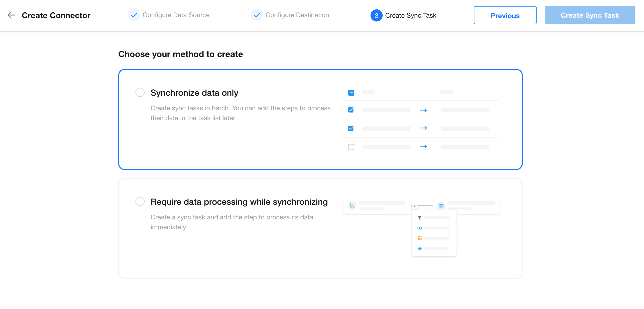644x309 pixels.
Task: Click the overlapping circles join icon
Action: coord(420,228)
